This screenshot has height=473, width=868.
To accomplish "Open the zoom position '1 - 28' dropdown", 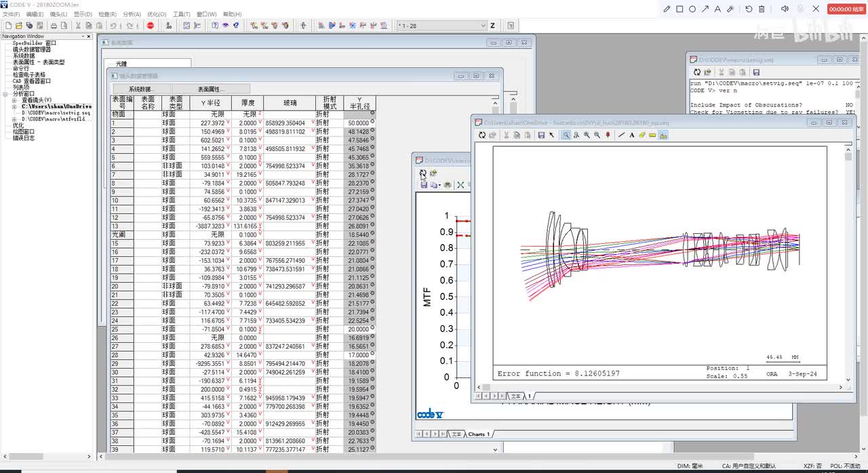I will [483, 26].
